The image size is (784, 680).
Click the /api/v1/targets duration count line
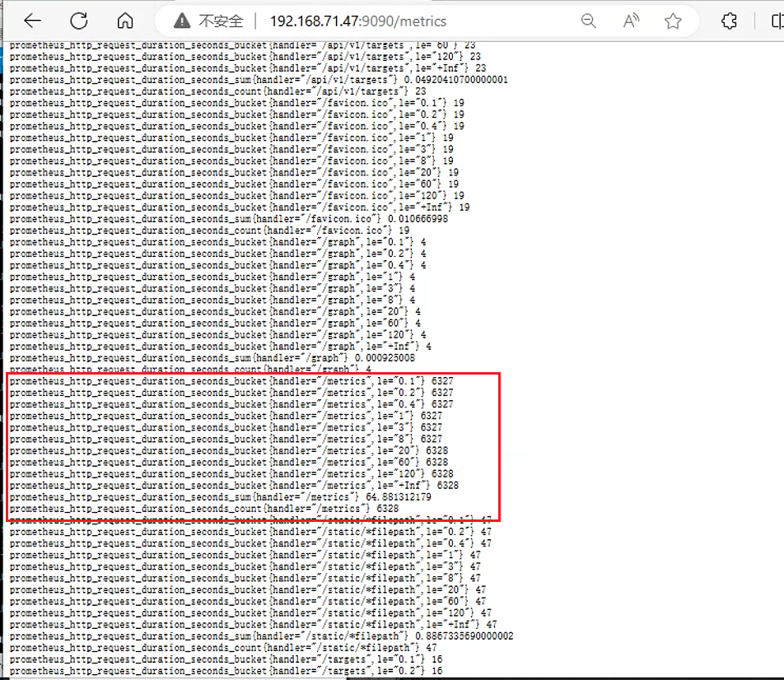point(217,91)
